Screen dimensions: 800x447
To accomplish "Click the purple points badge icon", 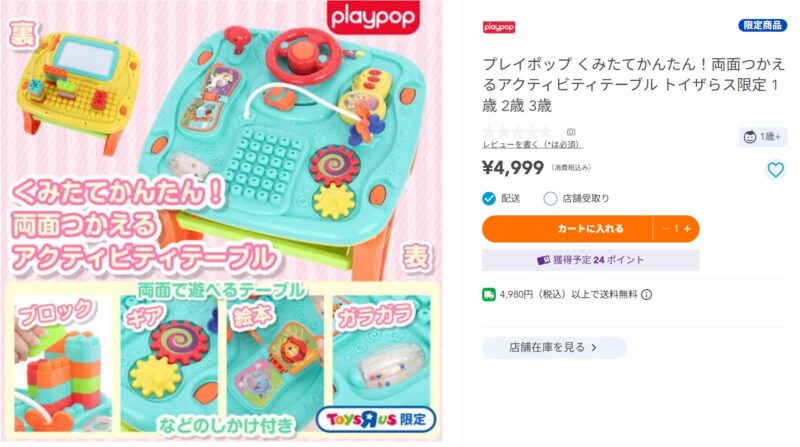I will (x=543, y=260).
